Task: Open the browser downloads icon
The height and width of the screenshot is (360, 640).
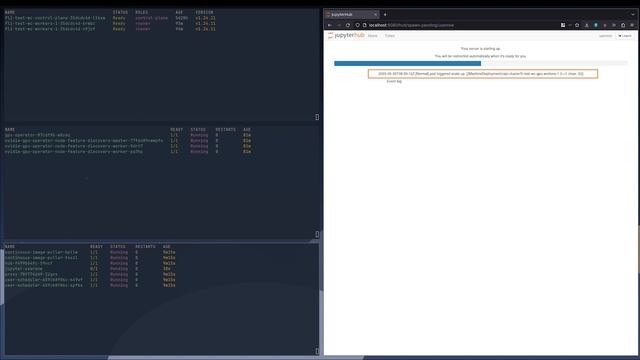Action: point(587,25)
